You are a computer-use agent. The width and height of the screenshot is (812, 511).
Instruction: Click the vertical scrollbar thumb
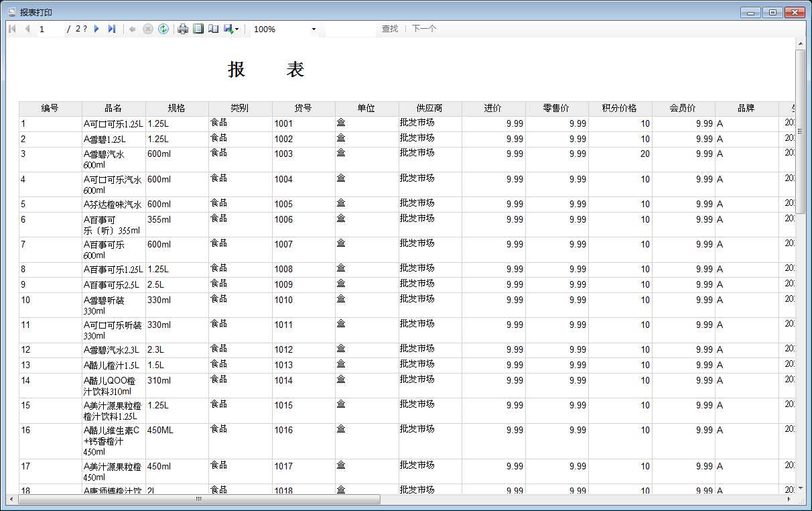[x=801, y=131]
